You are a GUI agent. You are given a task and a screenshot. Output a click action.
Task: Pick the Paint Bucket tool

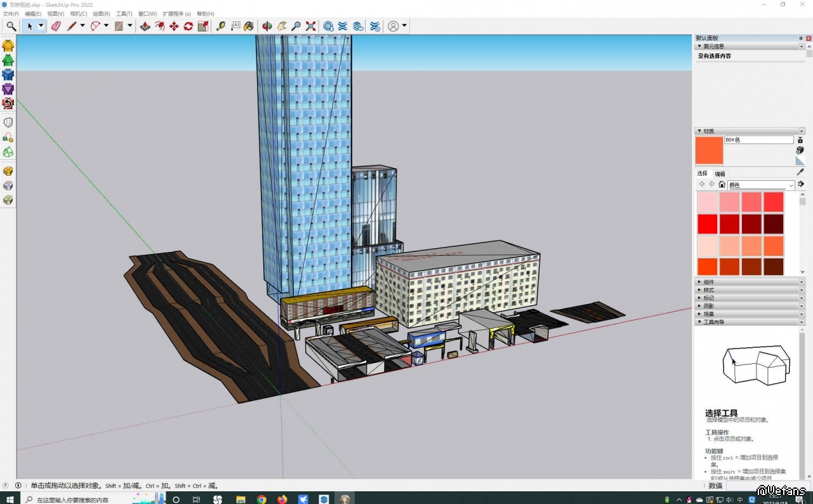point(249,26)
